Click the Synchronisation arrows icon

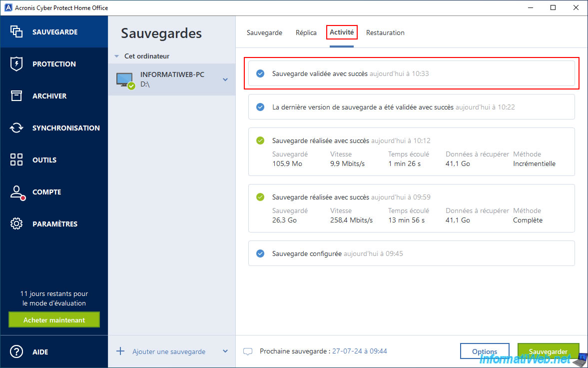pos(16,128)
